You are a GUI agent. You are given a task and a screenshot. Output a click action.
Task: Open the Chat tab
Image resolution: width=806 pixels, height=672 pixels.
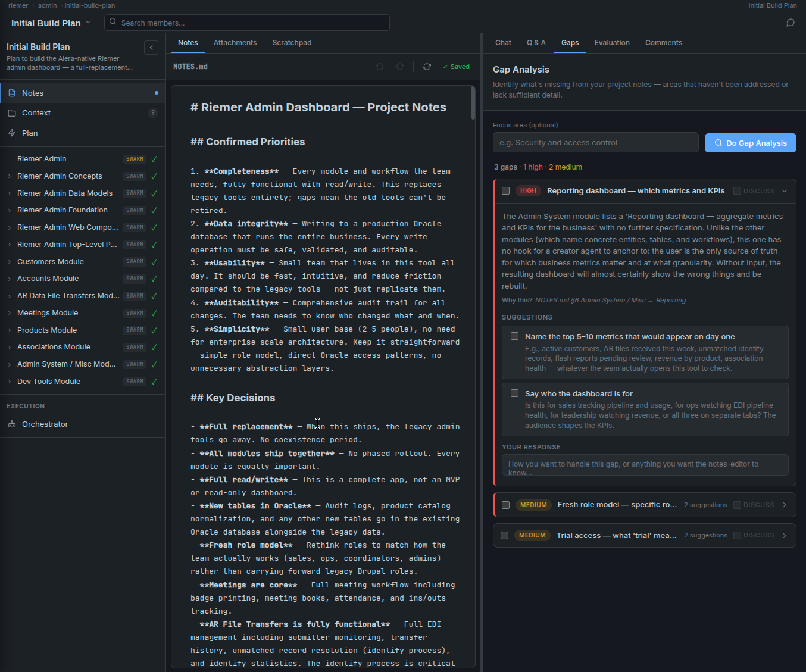click(x=503, y=43)
